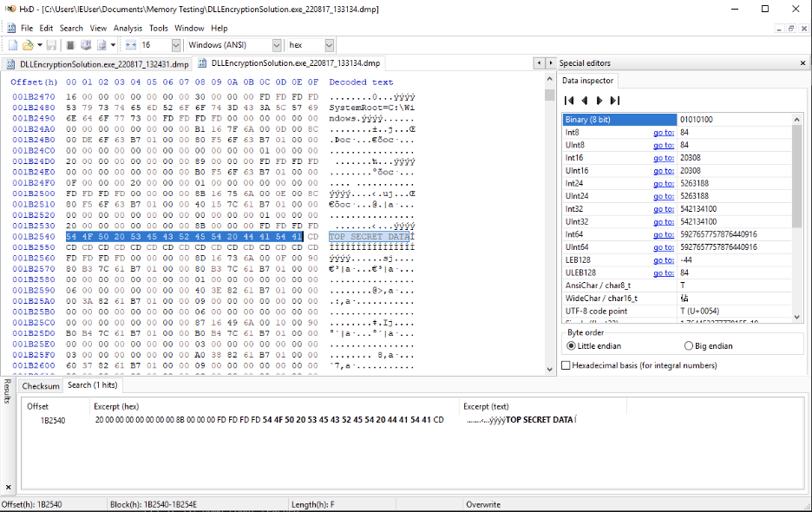Select the Big endian byte order

(709, 345)
